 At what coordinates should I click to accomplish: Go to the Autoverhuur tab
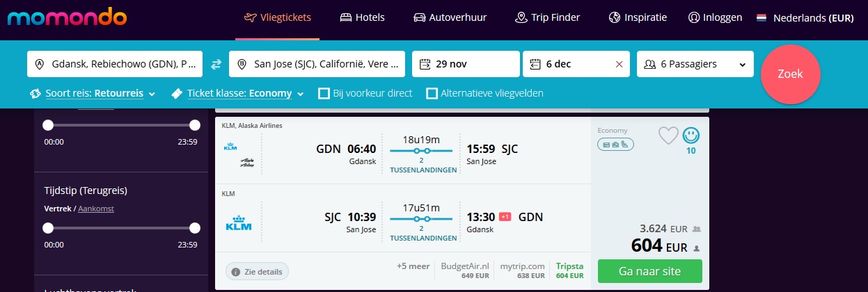[x=450, y=17]
